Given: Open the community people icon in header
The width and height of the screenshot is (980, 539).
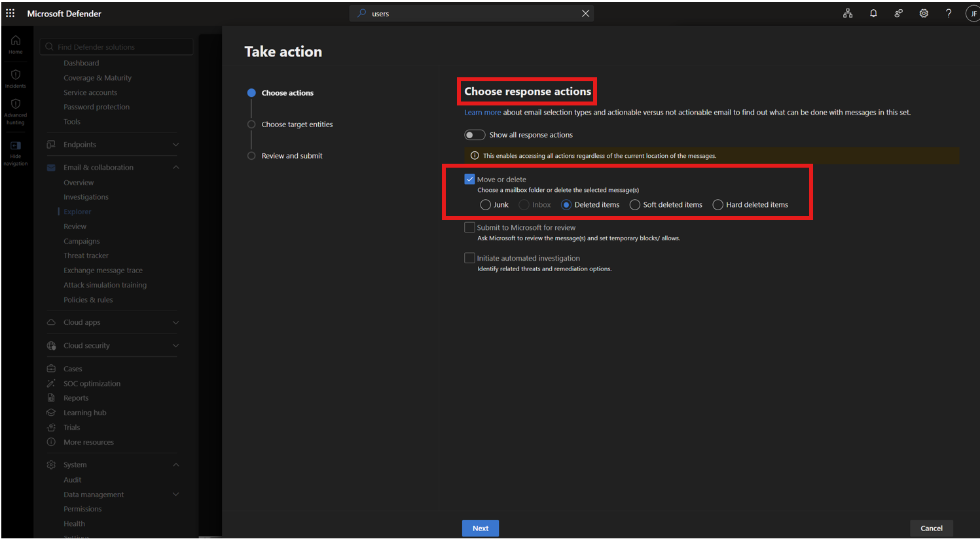Looking at the screenshot, I should (x=898, y=13).
